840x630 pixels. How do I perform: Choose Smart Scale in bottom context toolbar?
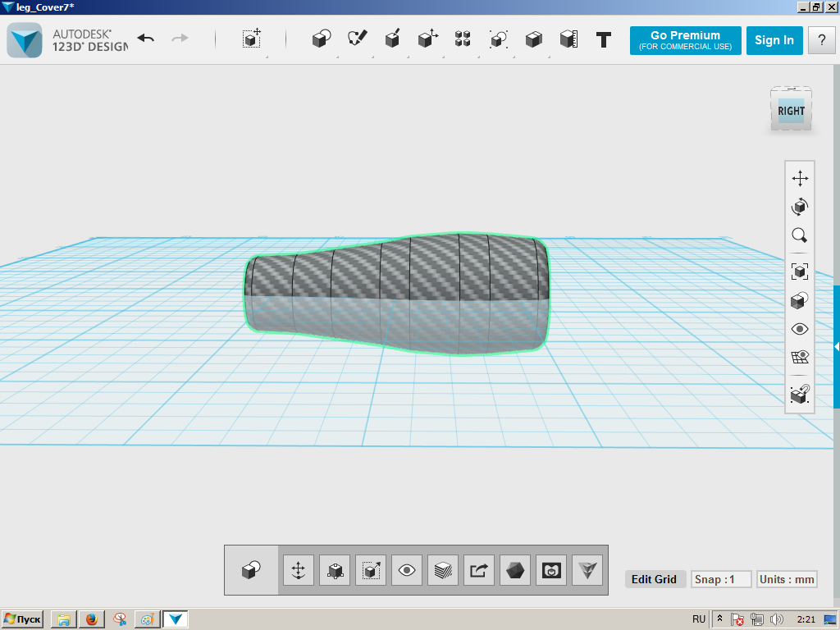pyautogui.click(x=335, y=570)
